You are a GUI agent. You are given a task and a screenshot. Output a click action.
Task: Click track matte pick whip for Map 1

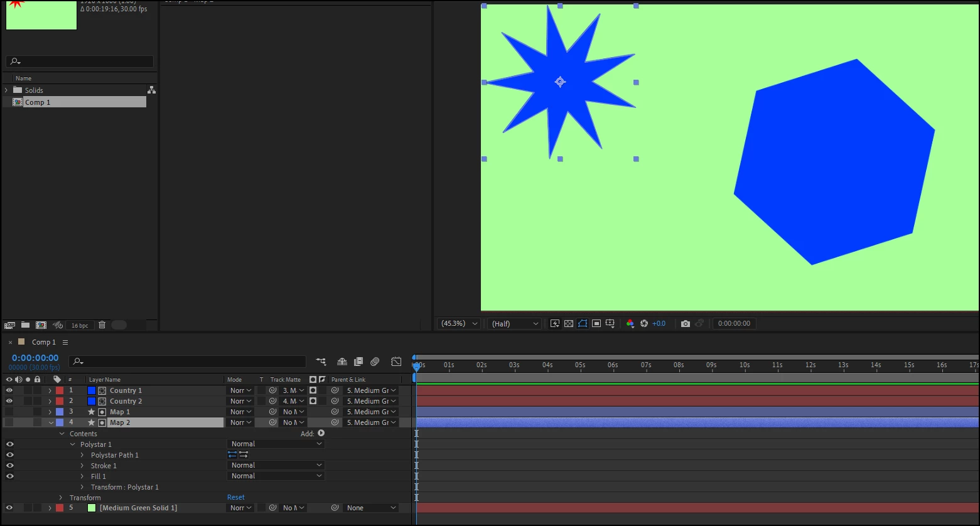point(272,412)
